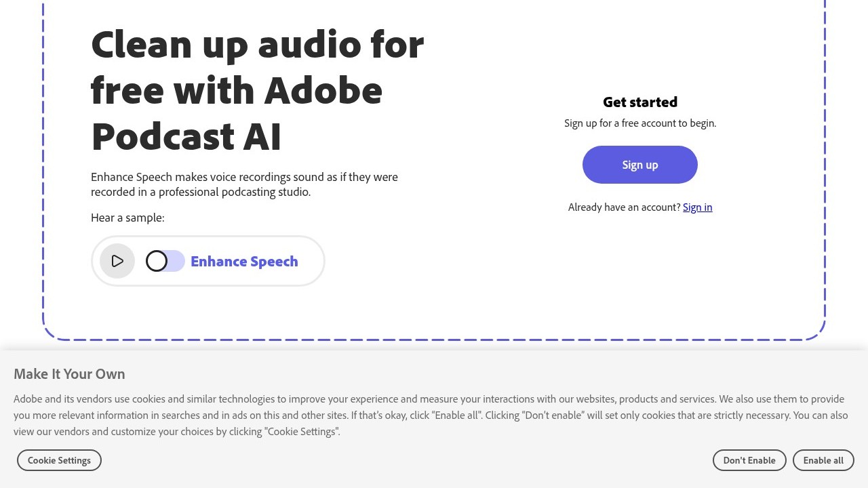
Task: Select the 'Get started' heading
Action: (x=639, y=102)
